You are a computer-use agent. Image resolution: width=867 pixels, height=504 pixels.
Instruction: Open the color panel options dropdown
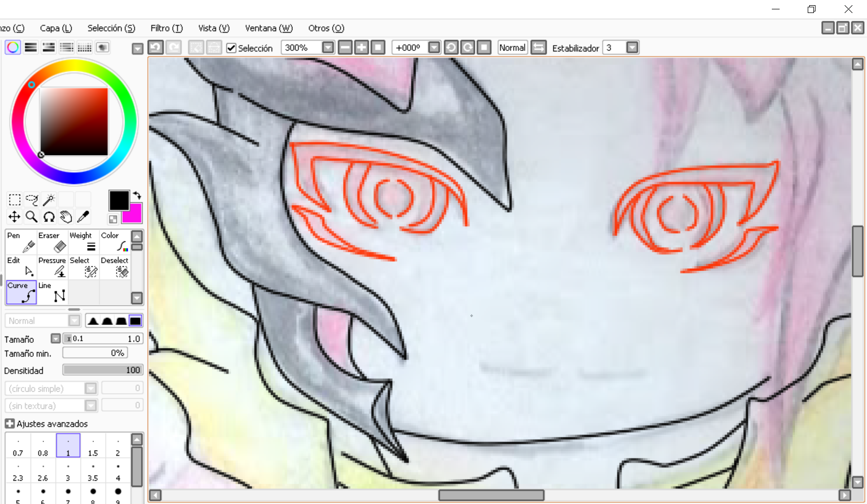point(137,49)
